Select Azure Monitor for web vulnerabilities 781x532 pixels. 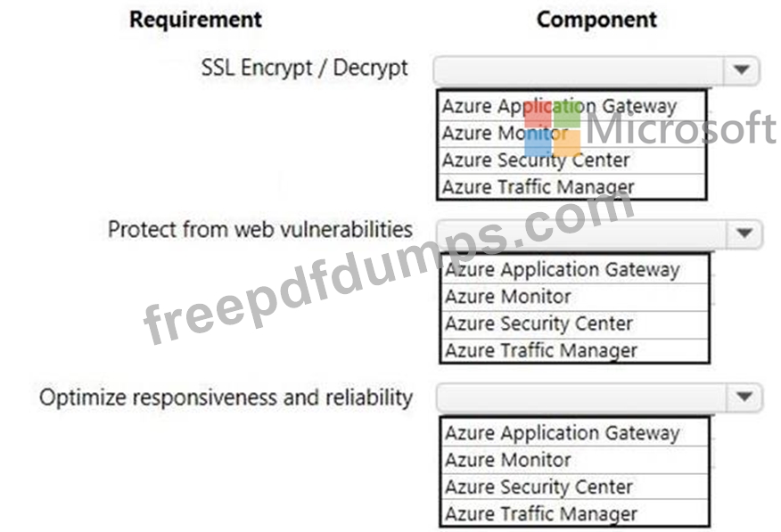coord(575,297)
